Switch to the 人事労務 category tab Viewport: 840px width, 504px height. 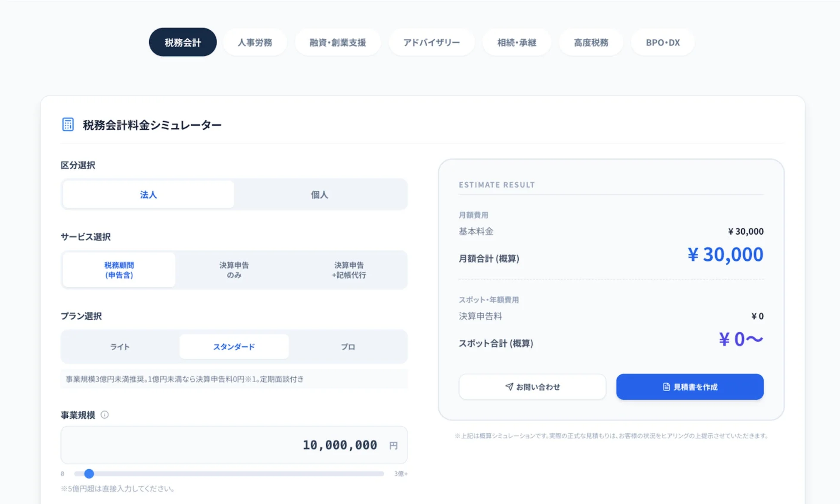coord(255,42)
